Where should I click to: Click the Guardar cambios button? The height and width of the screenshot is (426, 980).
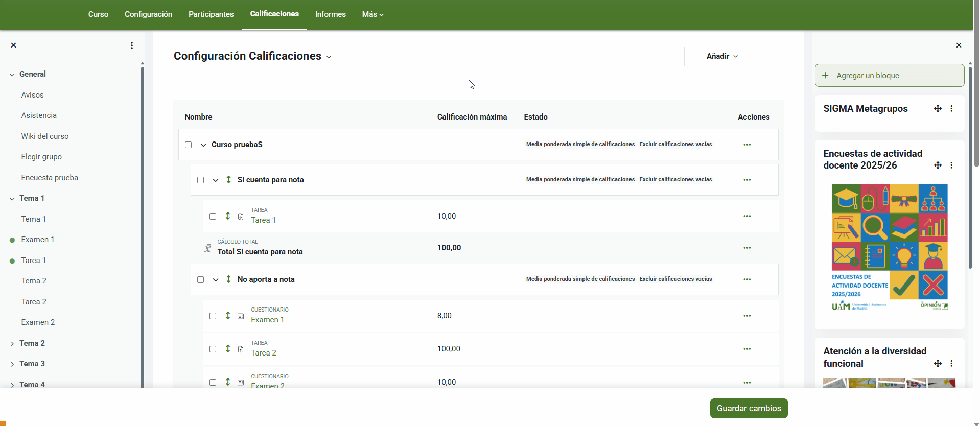(749, 408)
